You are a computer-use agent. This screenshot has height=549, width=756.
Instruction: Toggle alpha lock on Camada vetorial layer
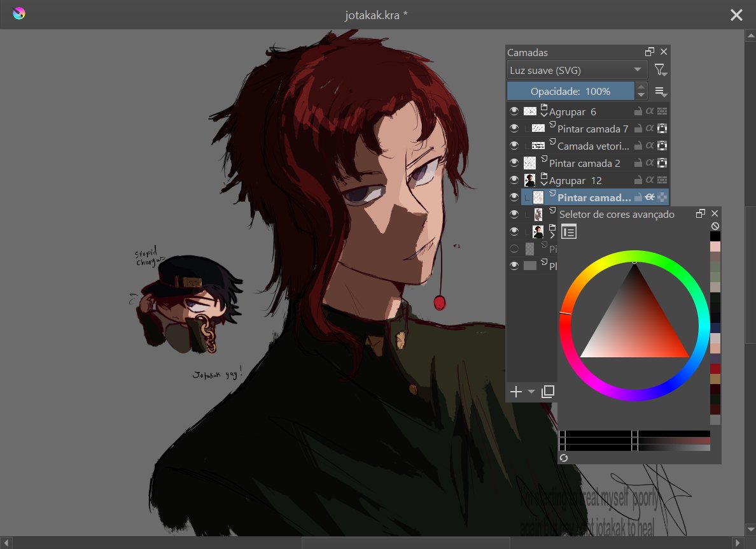tap(662, 145)
